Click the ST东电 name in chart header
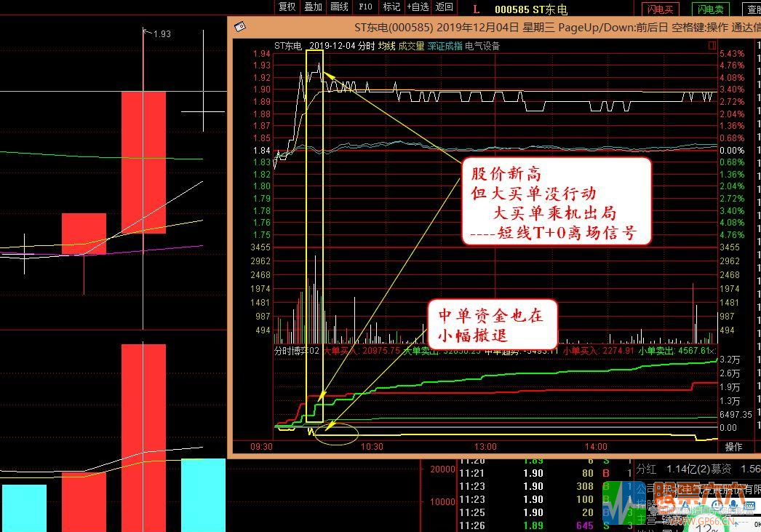This screenshot has width=761, height=532. [x=288, y=46]
